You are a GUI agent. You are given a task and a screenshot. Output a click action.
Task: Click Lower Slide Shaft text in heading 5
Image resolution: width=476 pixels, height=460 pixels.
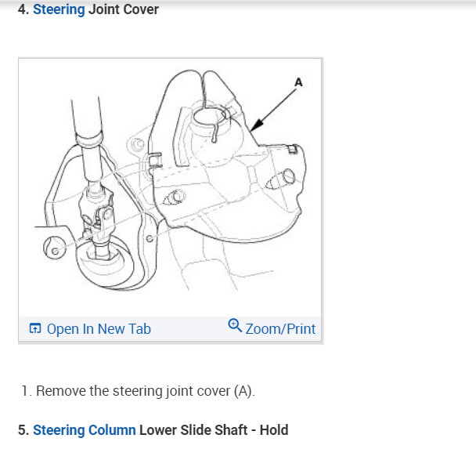(193, 430)
